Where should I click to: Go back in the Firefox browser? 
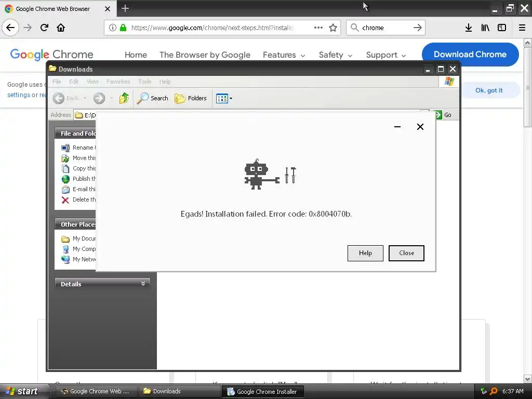pyautogui.click(x=10, y=28)
